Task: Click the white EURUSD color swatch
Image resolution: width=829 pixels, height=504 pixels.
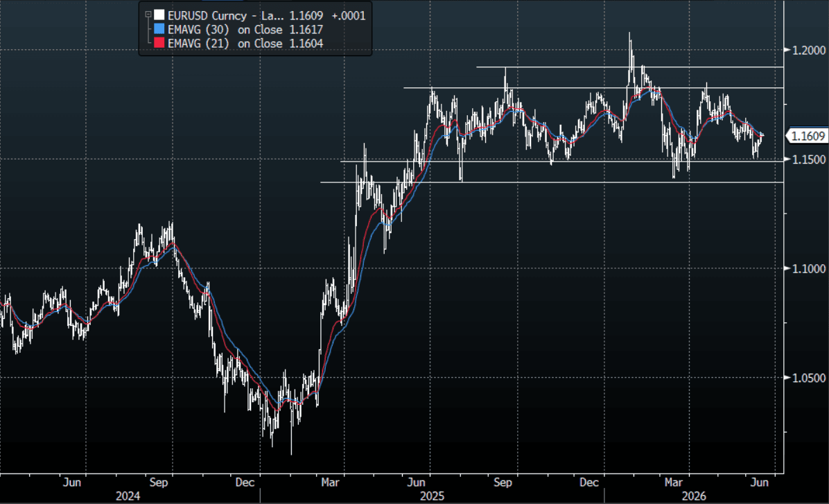Action: 159,15
